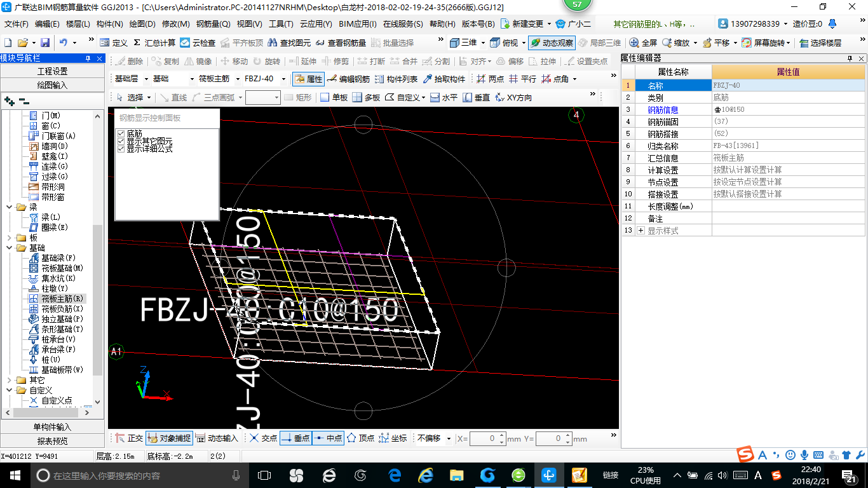
Task: Open 属性 properties panel button
Action: coord(309,79)
